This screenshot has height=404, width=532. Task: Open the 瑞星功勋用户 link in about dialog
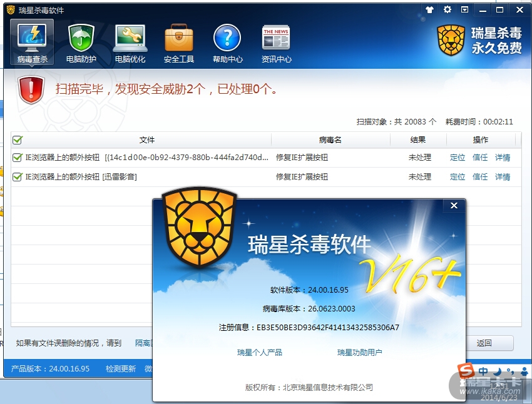[360, 353]
